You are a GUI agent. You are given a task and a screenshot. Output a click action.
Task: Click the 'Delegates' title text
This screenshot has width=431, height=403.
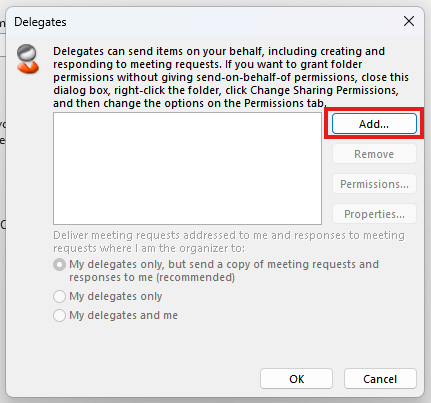point(40,22)
